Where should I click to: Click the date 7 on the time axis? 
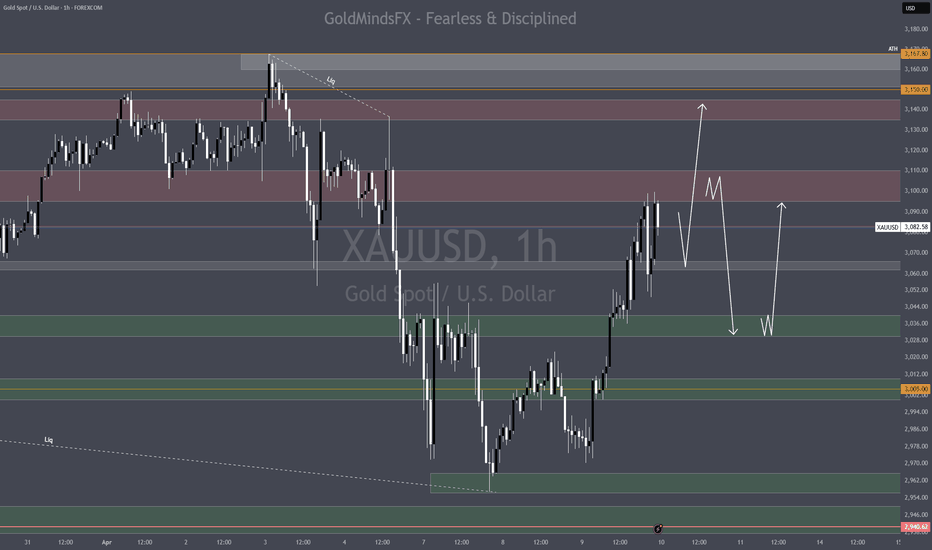(424, 542)
